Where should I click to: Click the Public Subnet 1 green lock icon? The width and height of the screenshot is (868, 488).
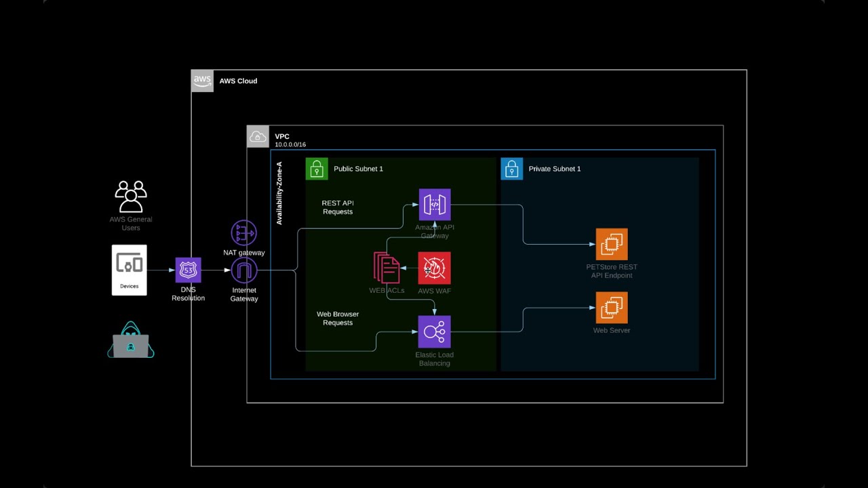[317, 169]
